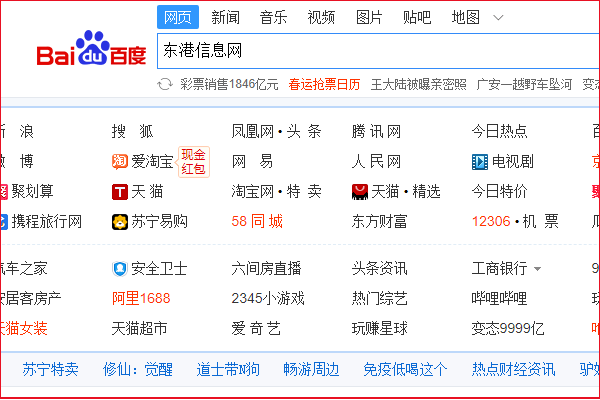
Task: Open the 网易 link
Action: click(252, 162)
